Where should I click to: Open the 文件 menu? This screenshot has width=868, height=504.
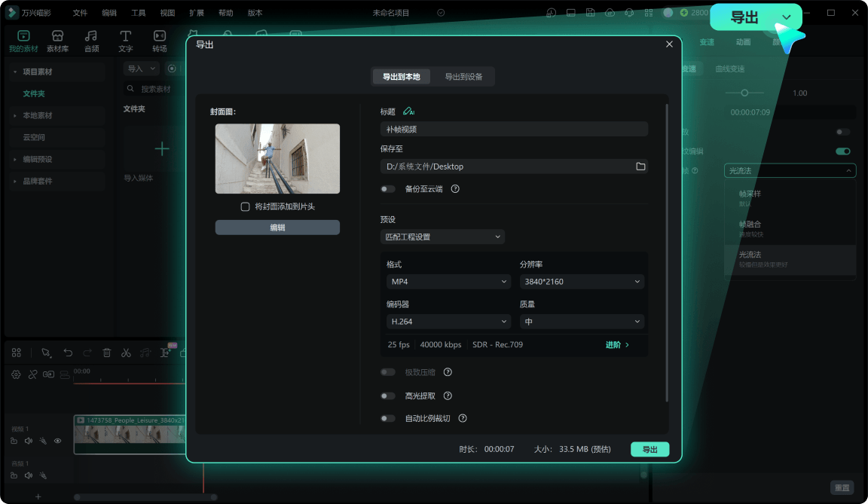coord(81,13)
